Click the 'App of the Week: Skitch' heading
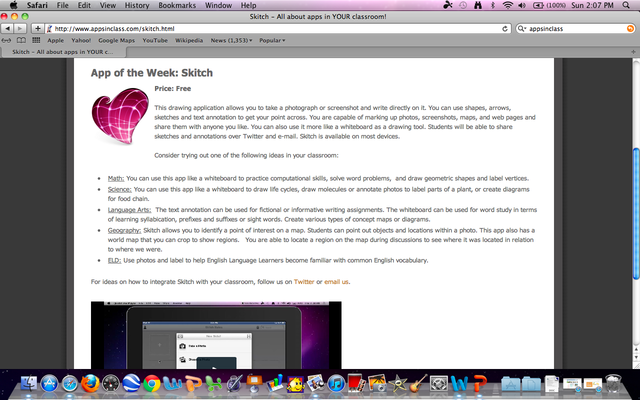This screenshot has width=640, height=400. pyautogui.click(x=152, y=73)
